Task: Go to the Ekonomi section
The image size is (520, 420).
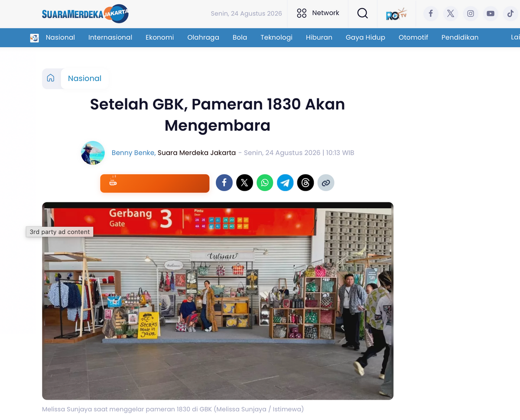Action: (159, 37)
